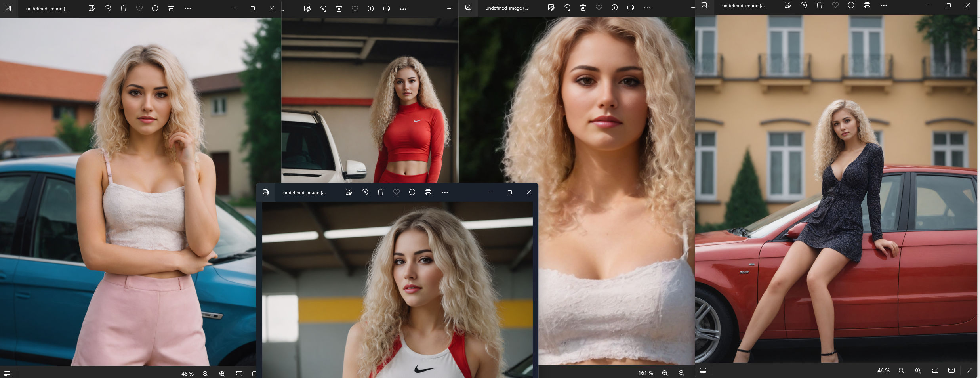This screenshot has width=980, height=378.
Task: Maximize the red car photo window
Action: click(949, 5)
